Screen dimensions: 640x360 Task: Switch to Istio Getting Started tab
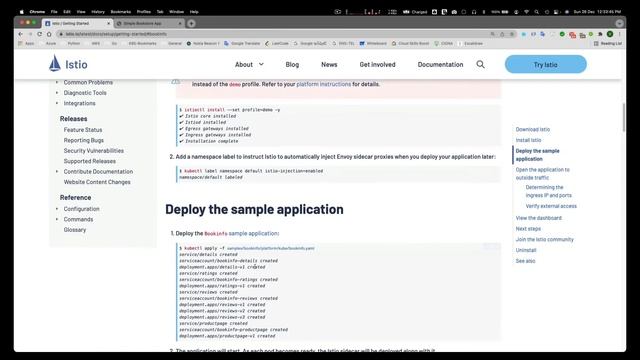tap(78, 23)
